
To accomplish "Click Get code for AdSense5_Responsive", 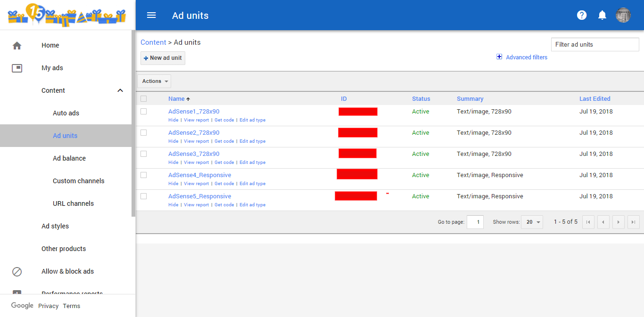I will 224,205.
